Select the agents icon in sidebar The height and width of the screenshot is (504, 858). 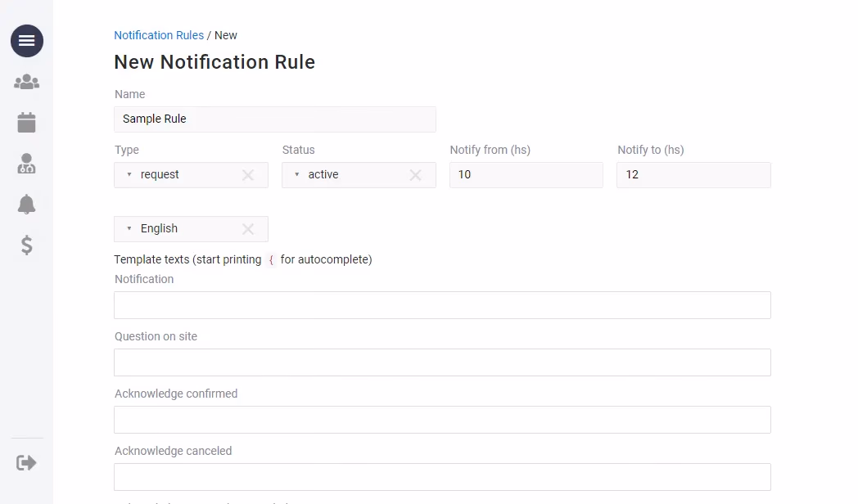(26, 163)
